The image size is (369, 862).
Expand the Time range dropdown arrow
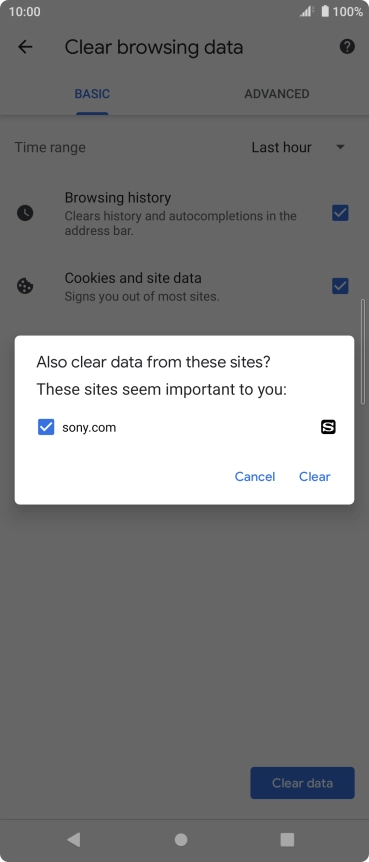(x=340, y=147)
